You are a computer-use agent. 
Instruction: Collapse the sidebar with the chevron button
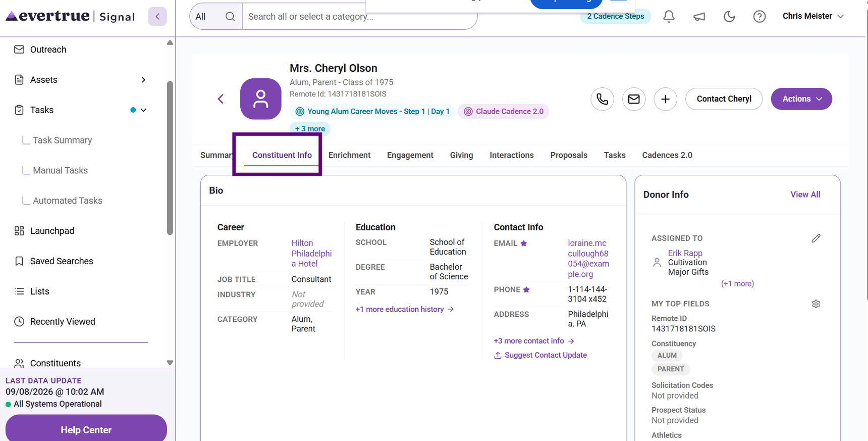[x=157, y=16]
